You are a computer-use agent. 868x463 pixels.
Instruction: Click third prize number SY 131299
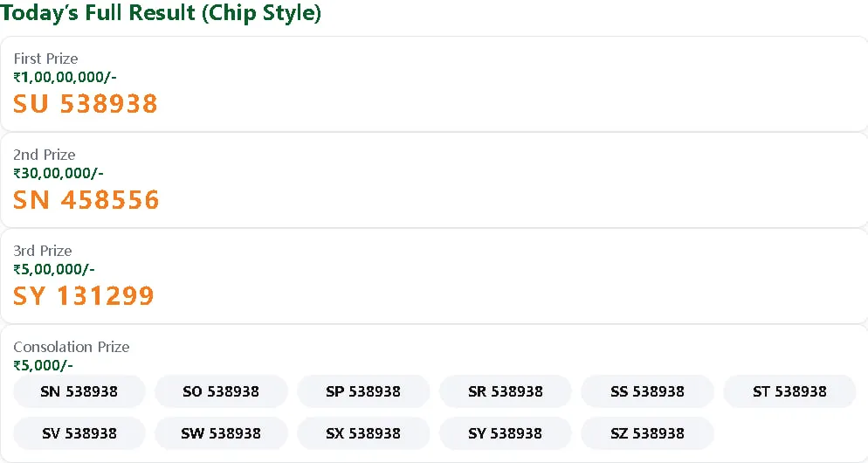84,296
